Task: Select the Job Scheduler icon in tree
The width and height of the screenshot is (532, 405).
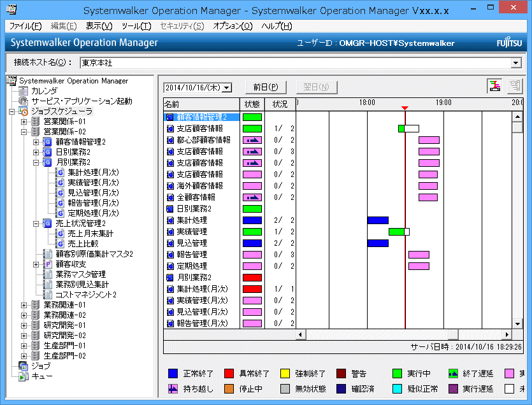Action: pyautogui.click(x=24, y=111)
